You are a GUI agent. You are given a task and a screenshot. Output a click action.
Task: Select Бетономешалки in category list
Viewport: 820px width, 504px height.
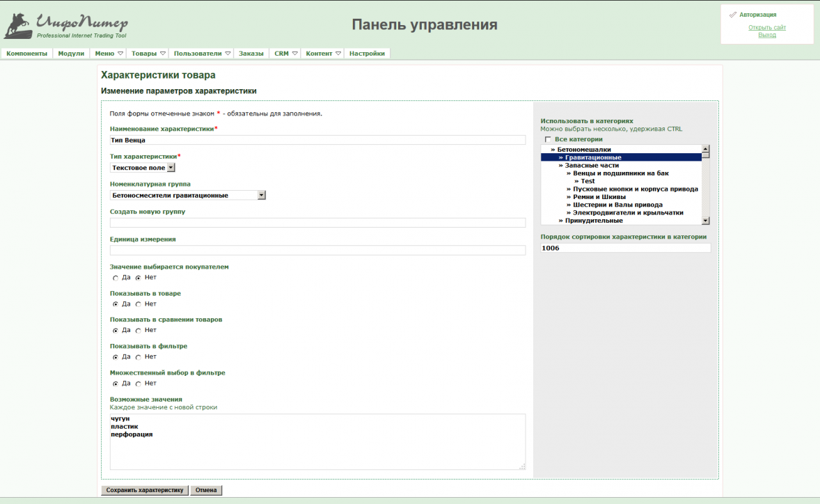coord(622,150)
